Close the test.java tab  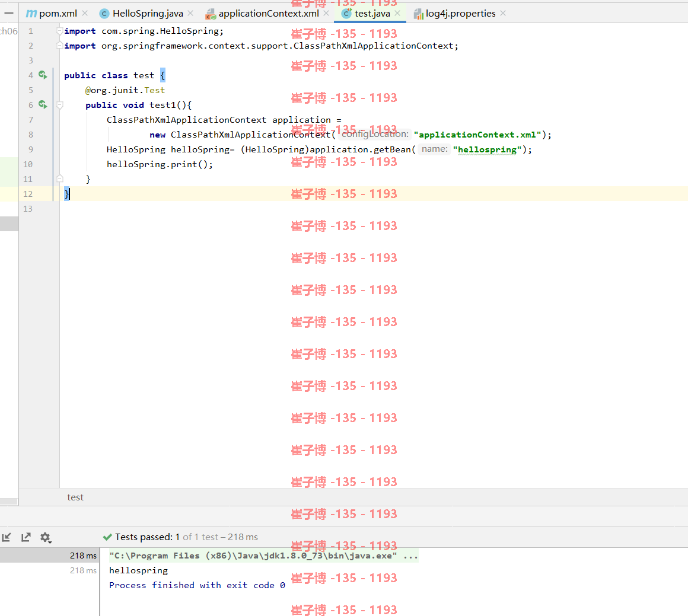tap(397, 13)
